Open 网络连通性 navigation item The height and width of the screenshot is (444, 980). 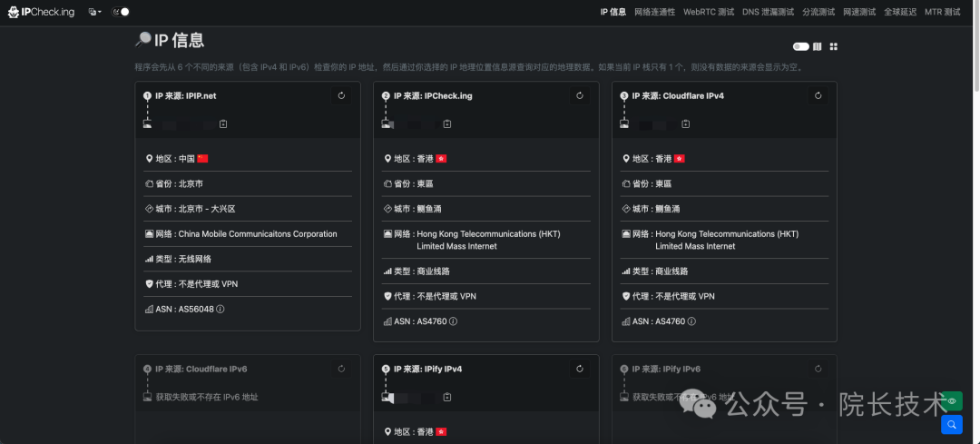[x=654, y=12]
